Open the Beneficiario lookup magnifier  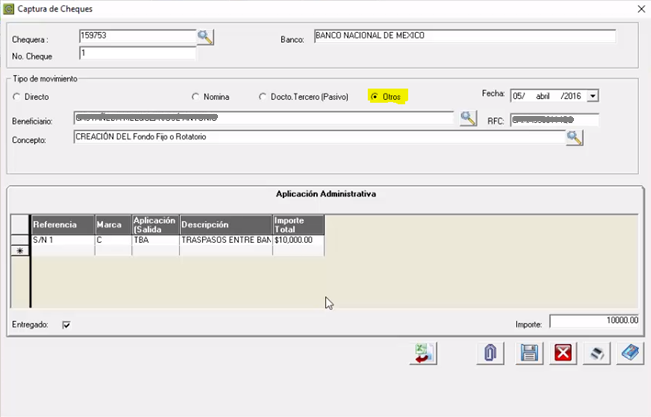coord(467,119)
